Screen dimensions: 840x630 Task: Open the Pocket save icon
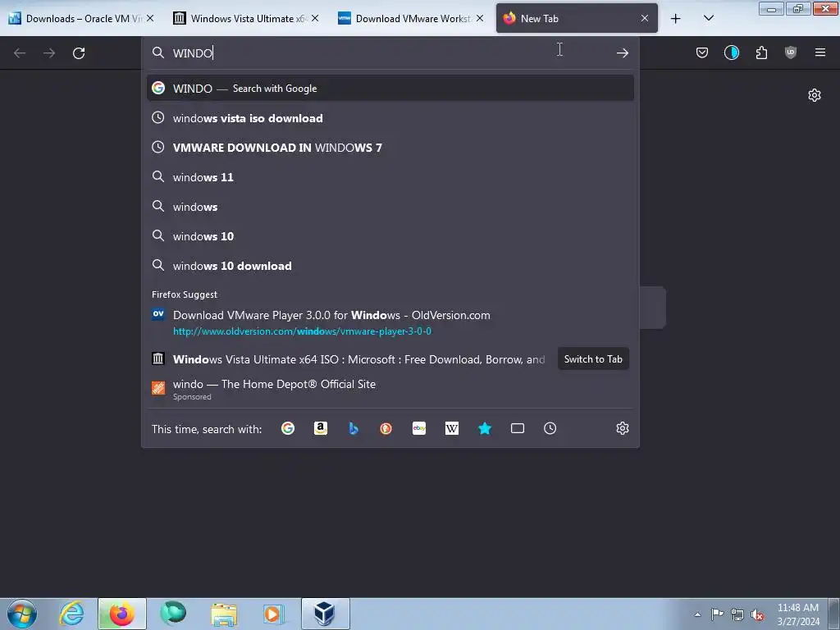click(702, 52)
